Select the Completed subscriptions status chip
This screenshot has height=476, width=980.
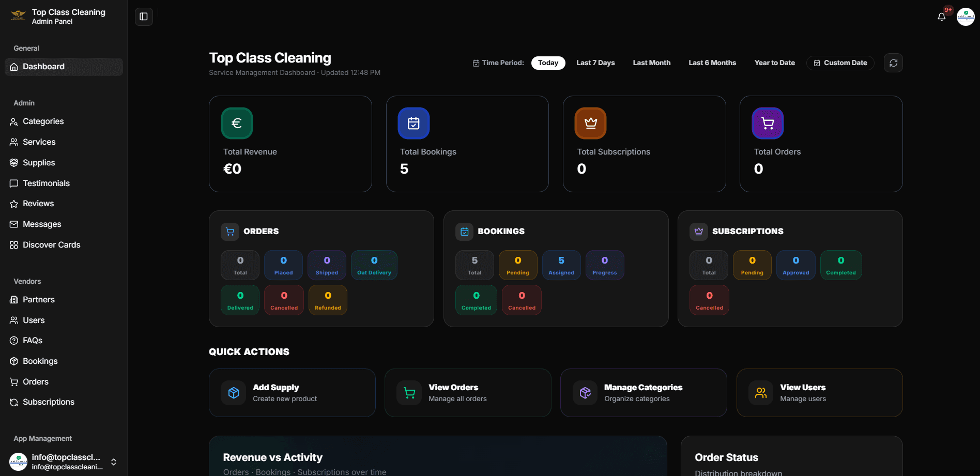click(840, 265)
